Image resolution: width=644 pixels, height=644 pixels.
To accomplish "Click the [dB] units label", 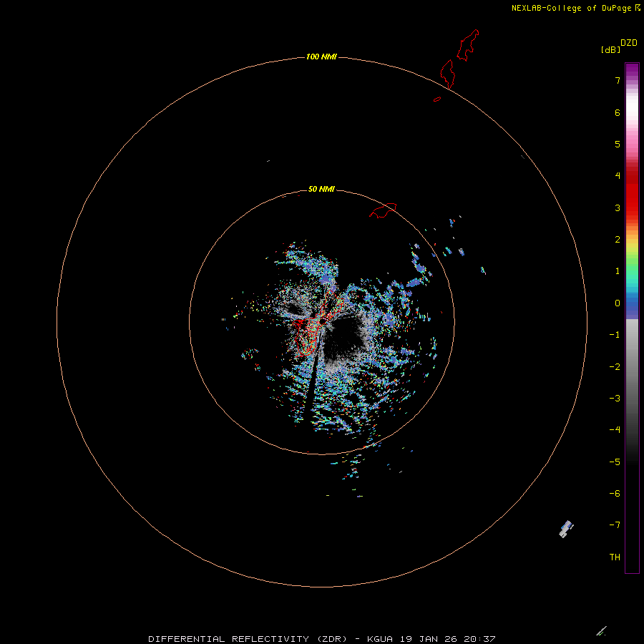I will coord(611,49).
